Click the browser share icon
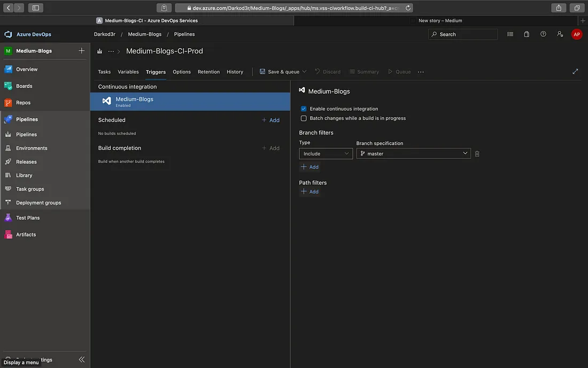Viewport: 588px width, 368px height. 559,8
